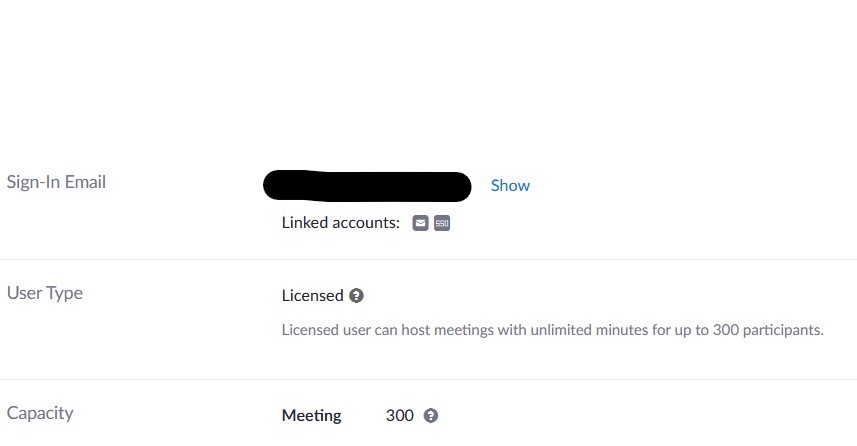This screenshot has height=446, width=857.
Task: Select the Sign-In Email label
Action: 56,182
